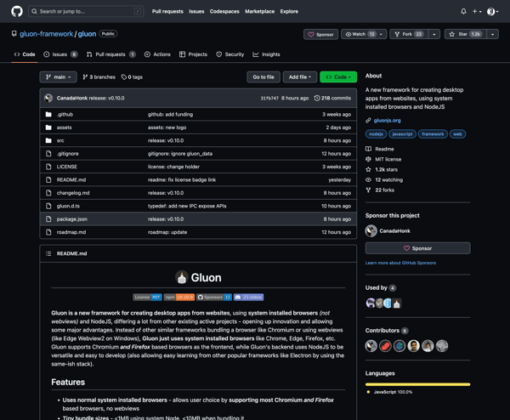This screenshot has height=420, width=510.
Task: Switch to the repository Pull requests tab
Action: click(111, 54)
